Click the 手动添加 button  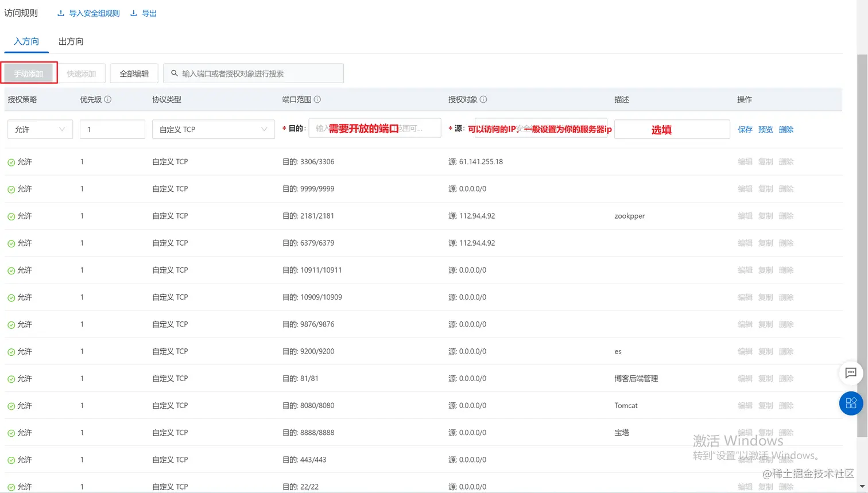point(29,73)
